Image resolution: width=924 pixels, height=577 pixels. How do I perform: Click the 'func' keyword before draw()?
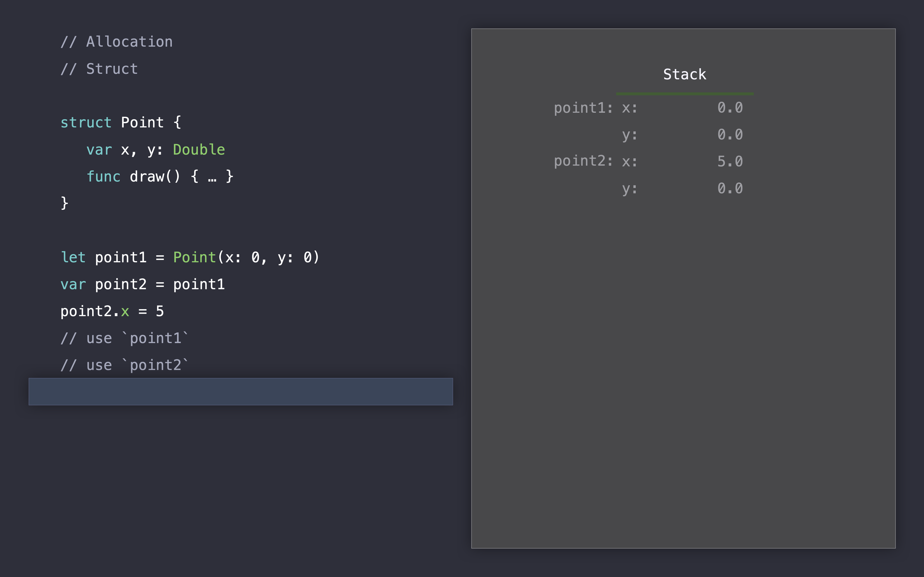click(x=103, y=177)
